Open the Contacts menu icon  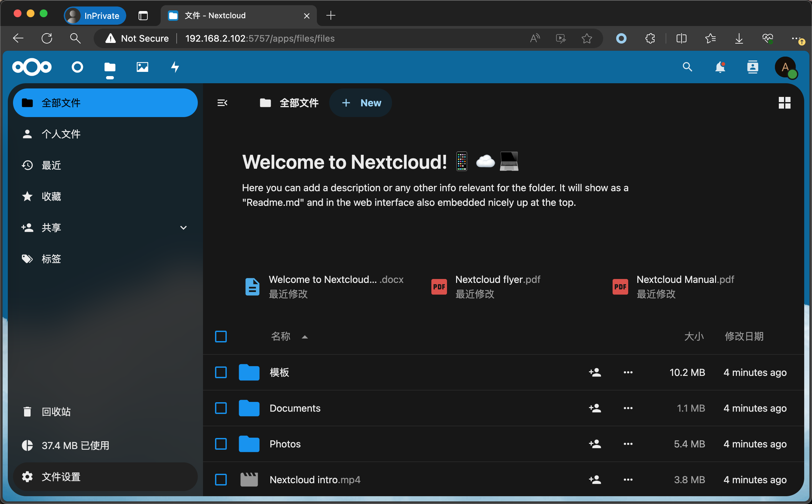[x=752, y=67]
